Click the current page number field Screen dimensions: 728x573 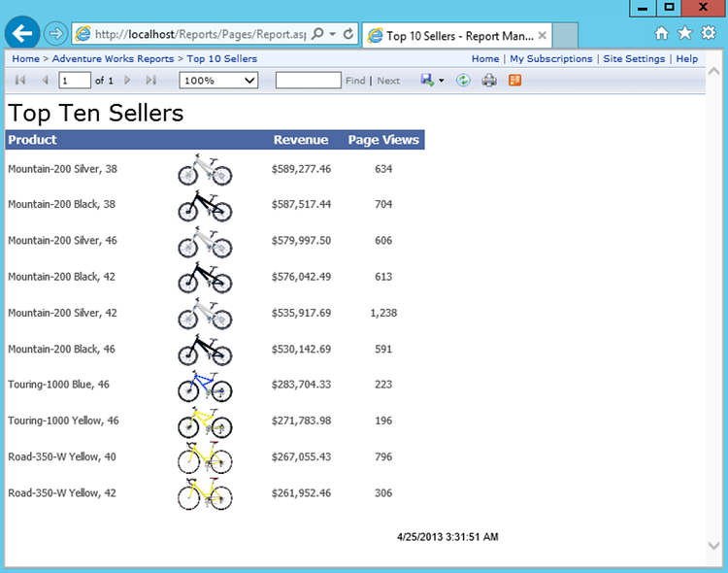(x=75, y=81)
